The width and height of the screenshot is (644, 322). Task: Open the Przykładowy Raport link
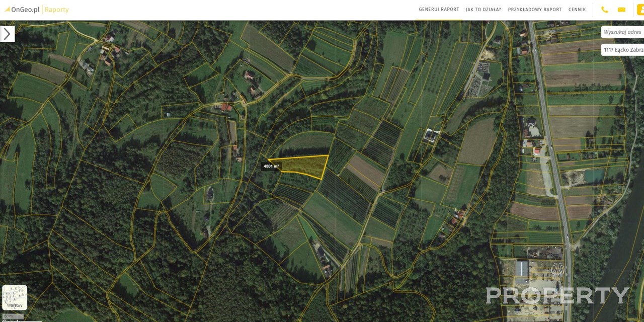tap(535, 10)
